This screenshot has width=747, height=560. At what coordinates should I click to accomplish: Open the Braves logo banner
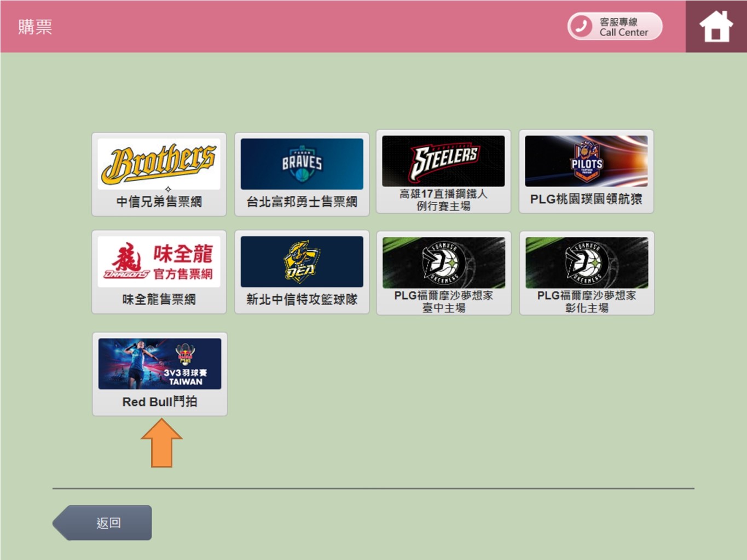tap(302, 164)
